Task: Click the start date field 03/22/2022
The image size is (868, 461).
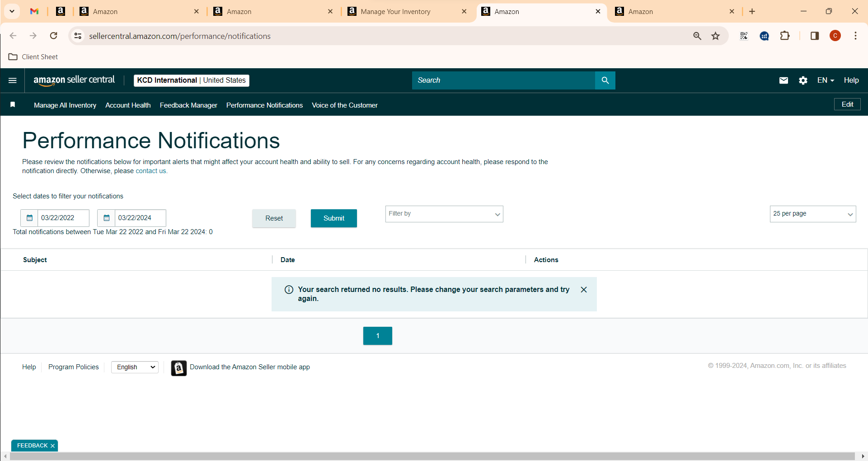Action: pyautogui.click(x=63, y=218)
